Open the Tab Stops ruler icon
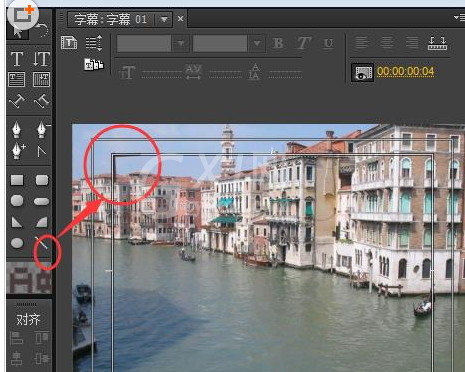Viewport: 465px width, 372px height. tap(437, 43)
